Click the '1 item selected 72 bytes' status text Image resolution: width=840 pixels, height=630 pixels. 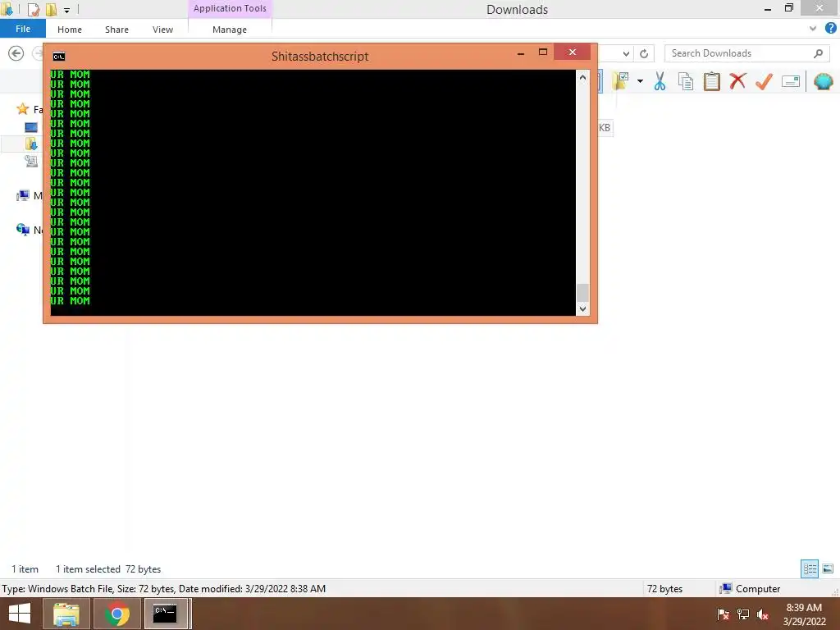coord(108,569)
